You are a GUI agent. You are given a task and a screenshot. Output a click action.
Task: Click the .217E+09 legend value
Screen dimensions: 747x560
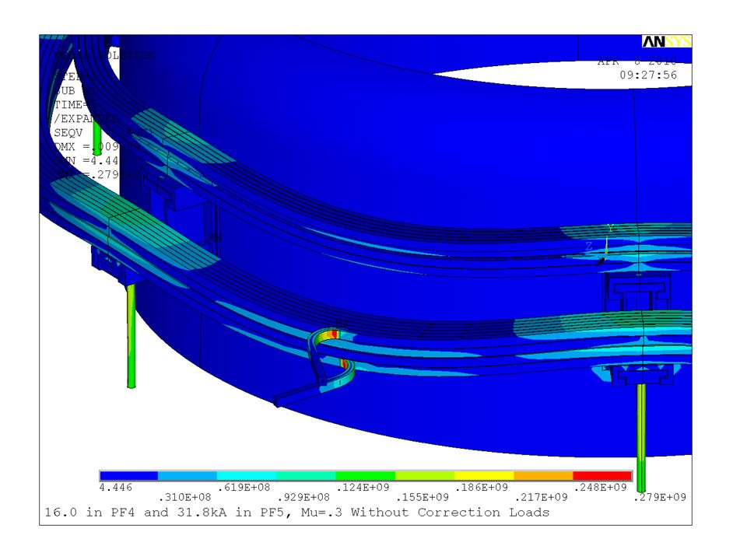click(542, 497)
